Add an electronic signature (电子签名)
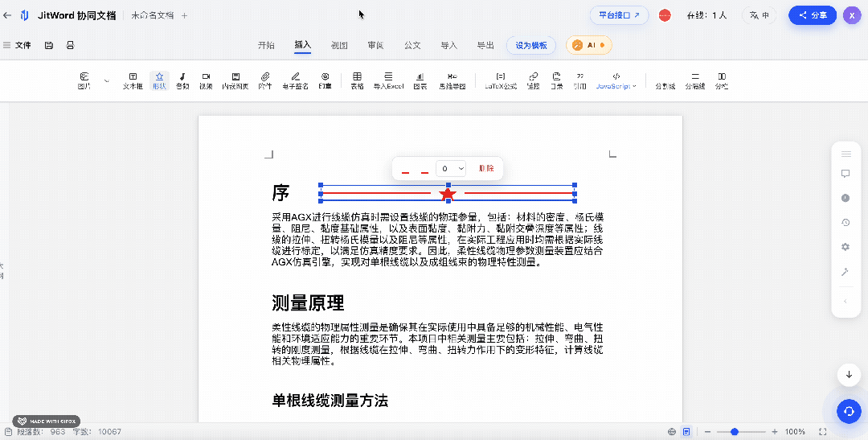 click(295, 80)
